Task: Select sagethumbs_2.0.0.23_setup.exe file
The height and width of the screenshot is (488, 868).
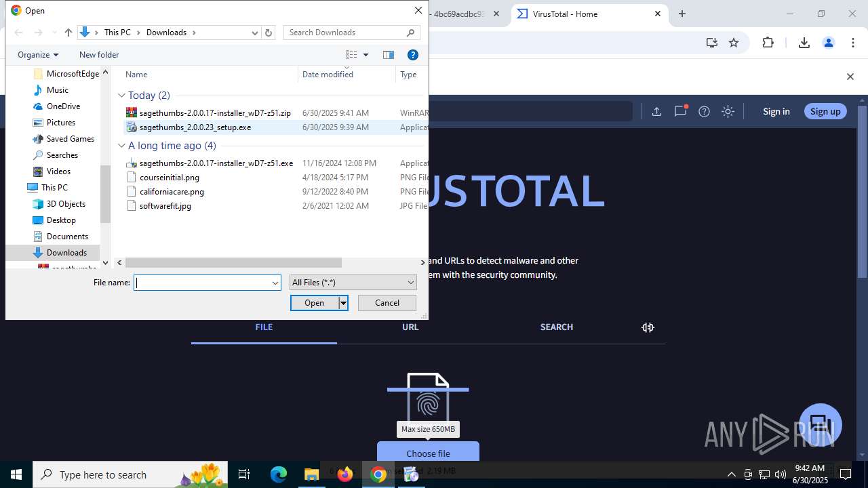Action: pos(195,127)
